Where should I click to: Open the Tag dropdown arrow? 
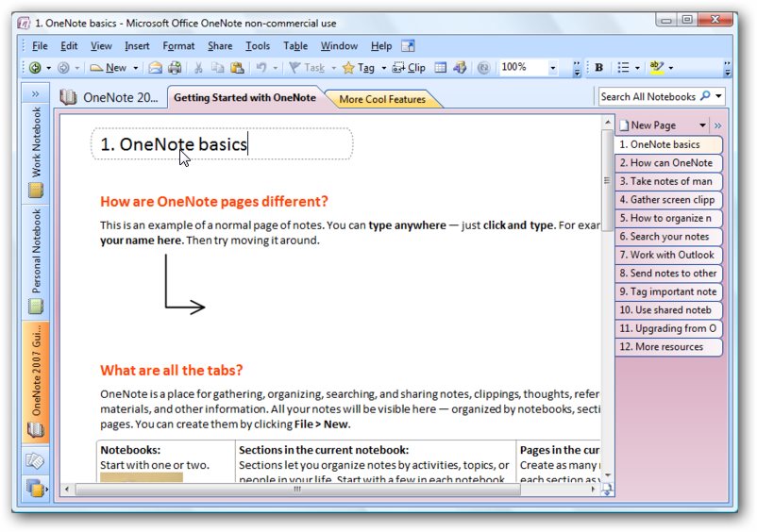point(384,68)
